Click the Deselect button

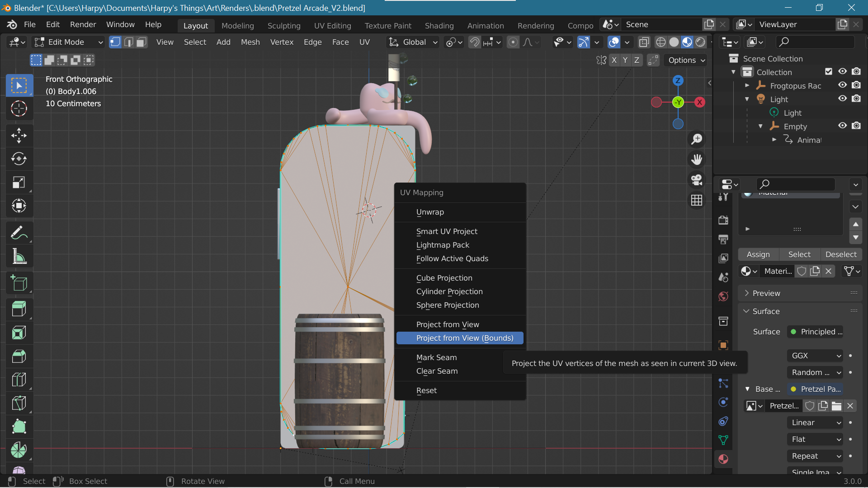coord(841,254)
